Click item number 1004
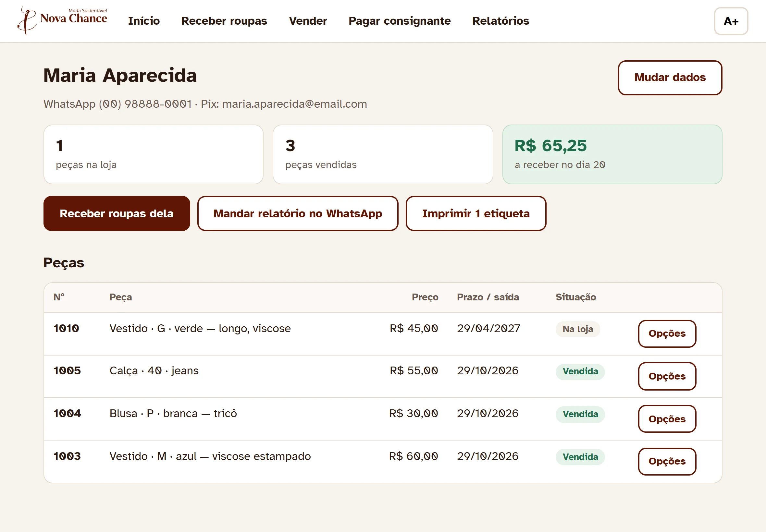 [x=67, y=414]
